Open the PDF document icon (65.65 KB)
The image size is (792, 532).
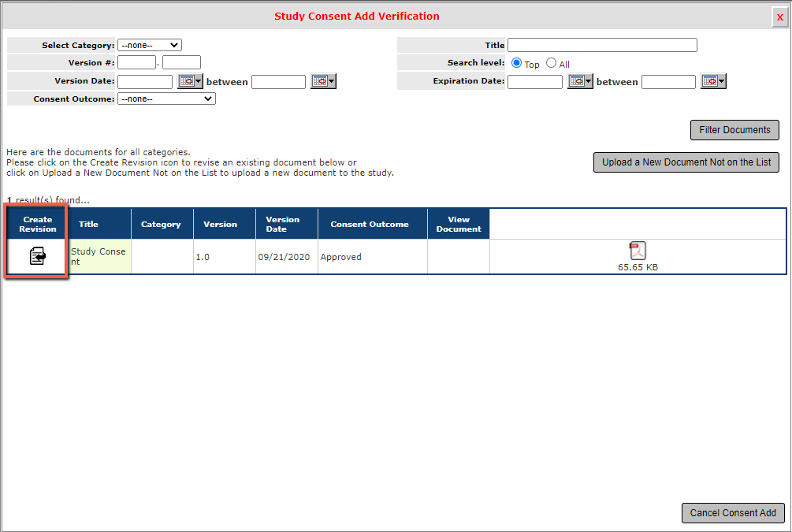coord(638,251)
